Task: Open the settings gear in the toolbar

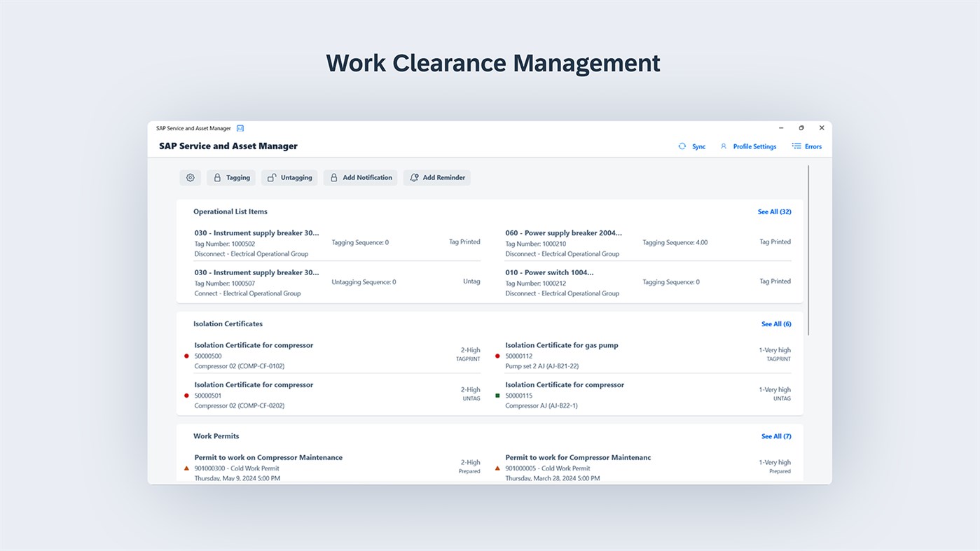Action: [x=190, y=177]
